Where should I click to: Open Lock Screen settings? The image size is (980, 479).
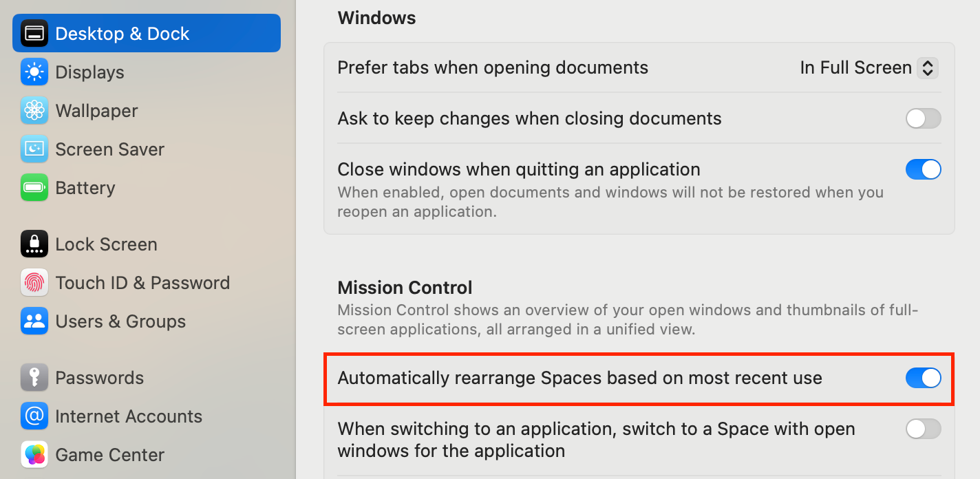coord(147,244)
